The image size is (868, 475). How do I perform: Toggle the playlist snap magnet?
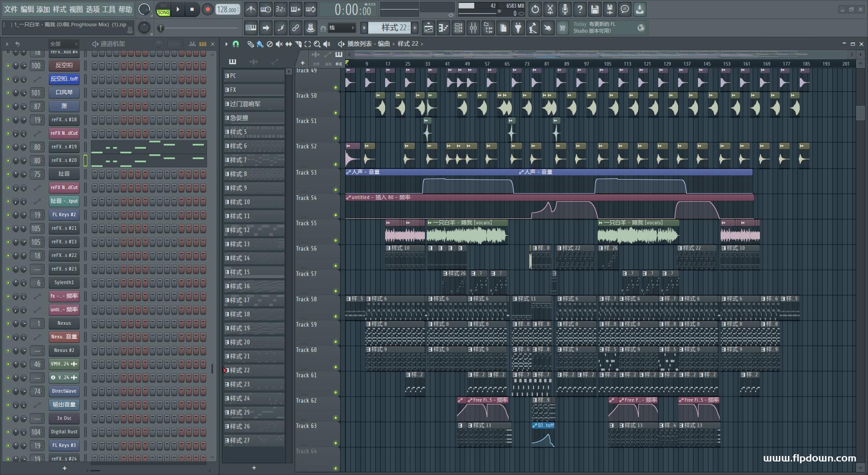pos(236,44)
